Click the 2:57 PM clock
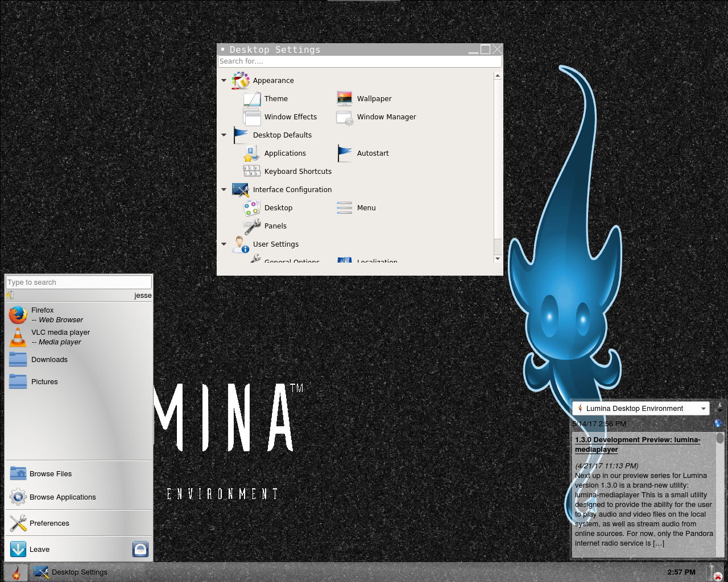The height and width of the screenshot is (582, 728). [x=681, y=572]
